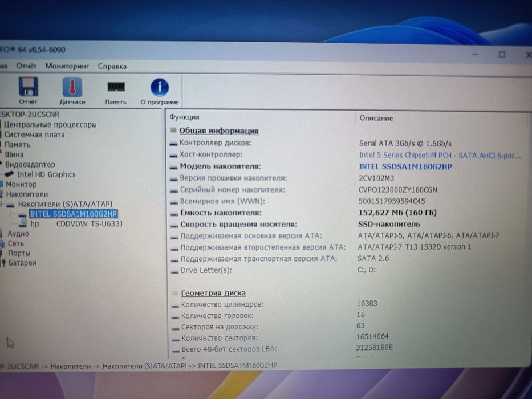Select the Модель накопителя row label
The width and height of the screenshot is (532, 399).
click(220, 166)
